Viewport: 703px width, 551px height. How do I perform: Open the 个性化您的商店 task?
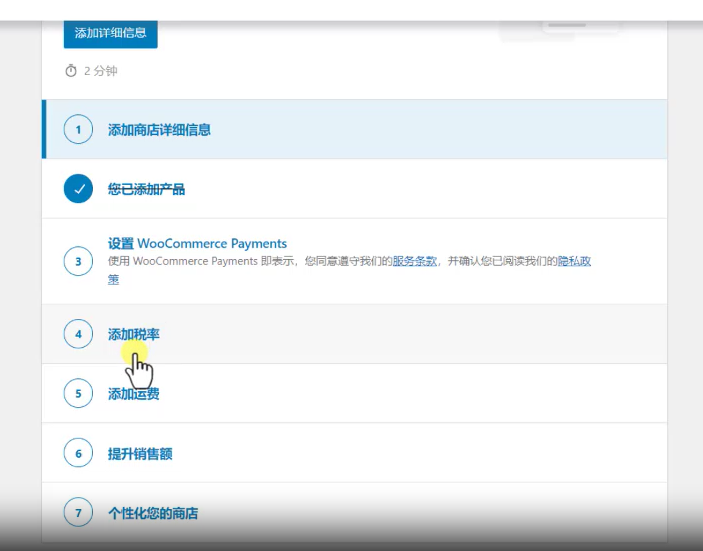(153, 513)
